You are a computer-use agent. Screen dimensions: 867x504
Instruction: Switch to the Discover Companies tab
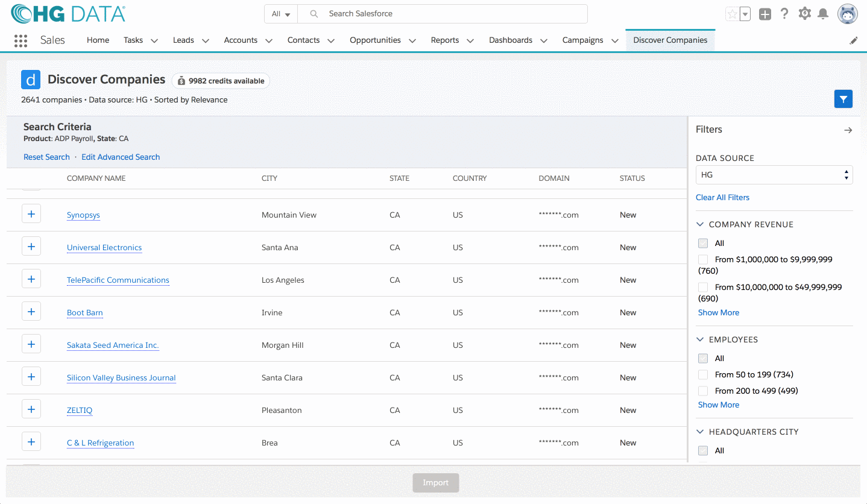point(670,40)
